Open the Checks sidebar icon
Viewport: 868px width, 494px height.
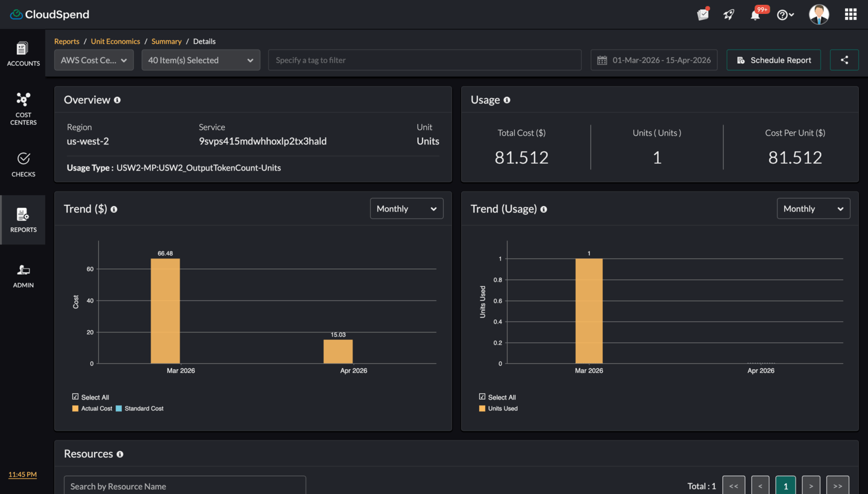(x=23, y=164)
